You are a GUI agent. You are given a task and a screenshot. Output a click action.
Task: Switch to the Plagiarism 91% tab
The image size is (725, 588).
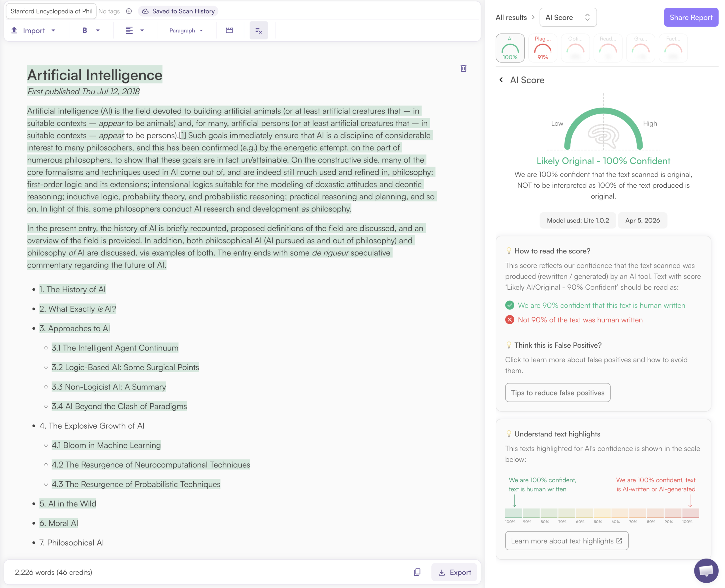point(542,48)
